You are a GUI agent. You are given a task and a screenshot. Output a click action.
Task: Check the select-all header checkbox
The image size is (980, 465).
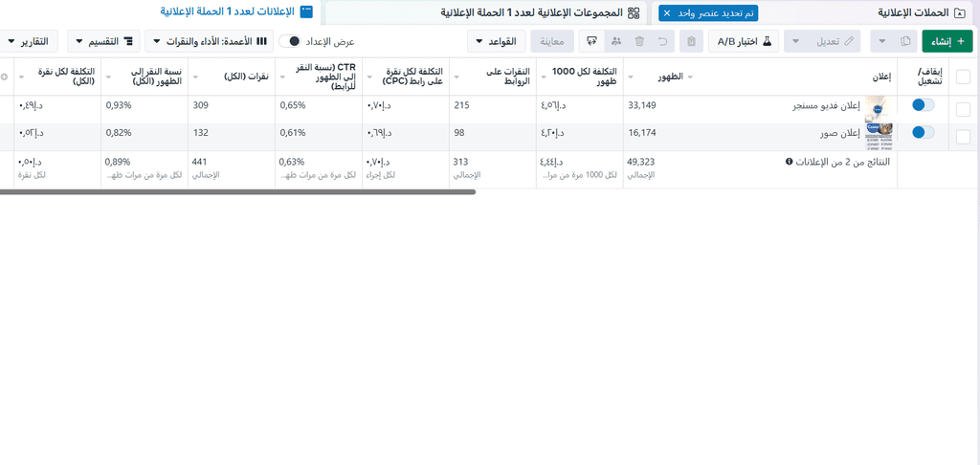963,77
